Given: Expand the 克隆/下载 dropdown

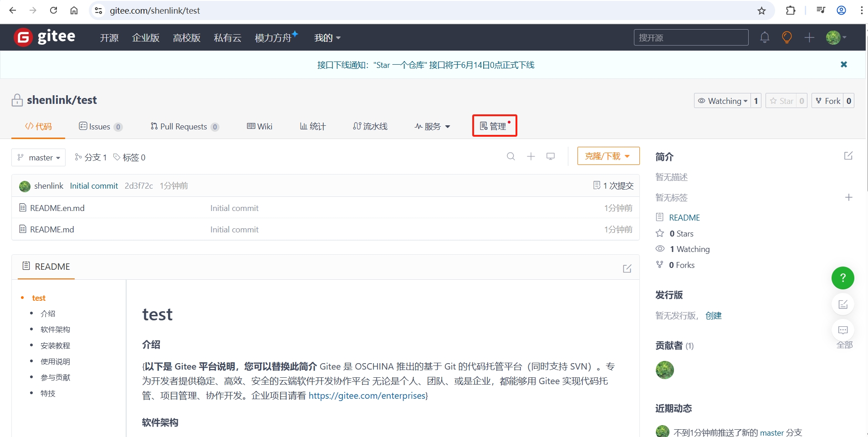Looking at the screenshot, I should point(608,156).
